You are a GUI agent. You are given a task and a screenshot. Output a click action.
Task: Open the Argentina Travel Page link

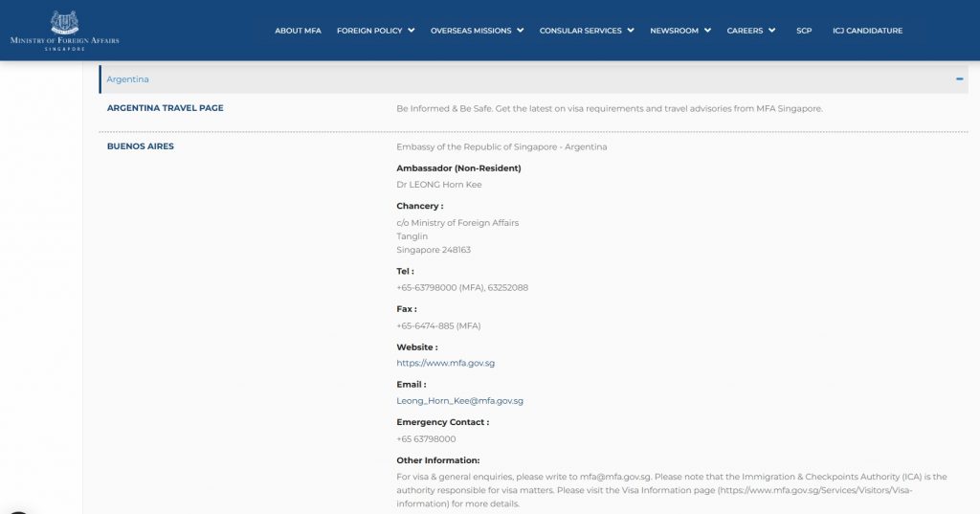tap(165, 108)
